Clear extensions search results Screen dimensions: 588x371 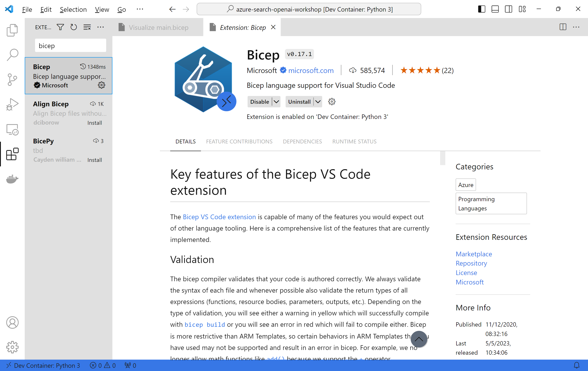pyautogui.click(x=87, y=27)
